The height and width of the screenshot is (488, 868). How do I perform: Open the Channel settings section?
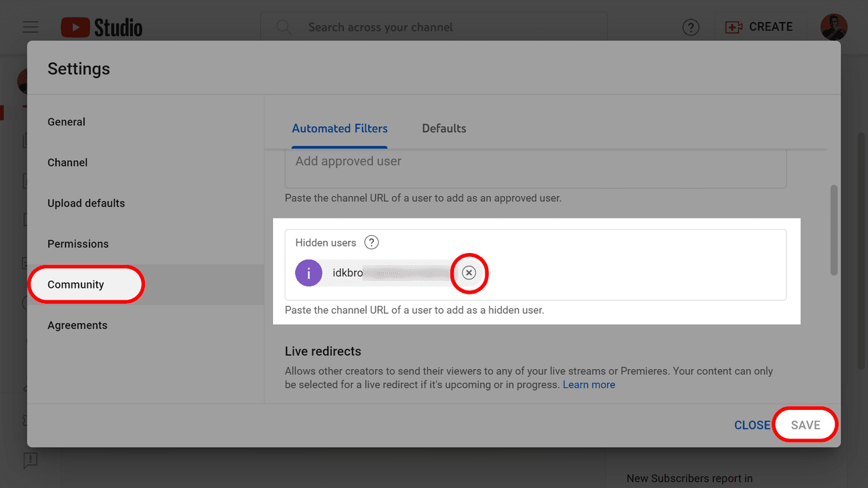coord(67,163)
